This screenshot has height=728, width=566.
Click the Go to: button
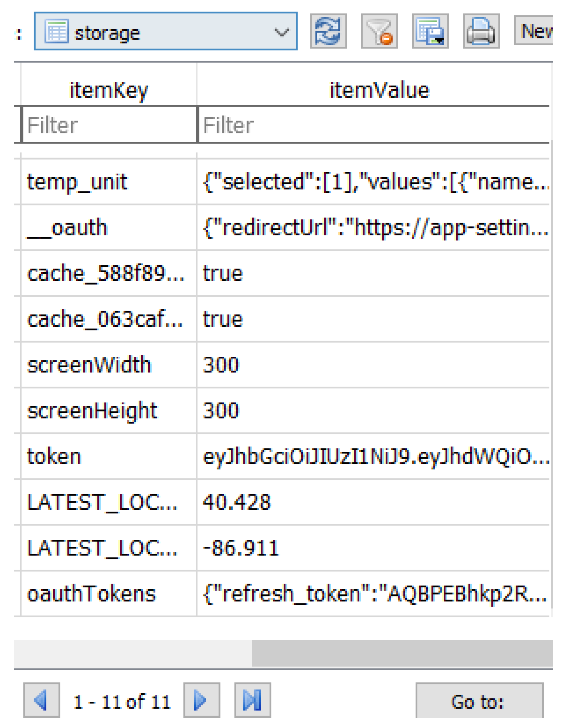[479, 701]
